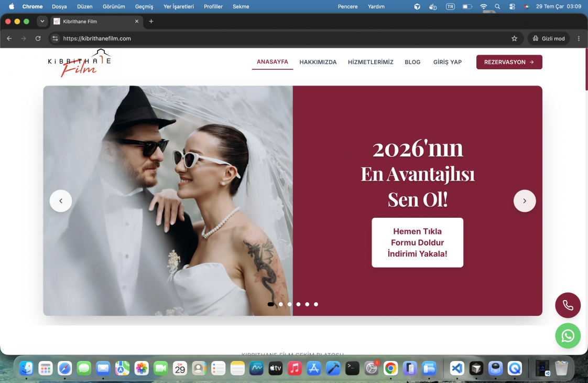Open Google Chrome dock icon
Viewport: 588px width, 383px height.
(390, 368)
